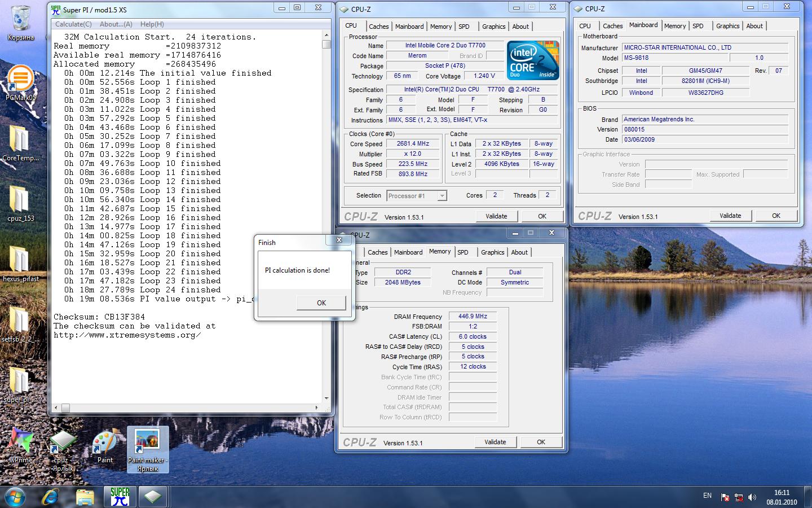Click the CAS# Latency value 6.0 clocks
The width and height of the screenshot is (812, 508).
(473, 336)
